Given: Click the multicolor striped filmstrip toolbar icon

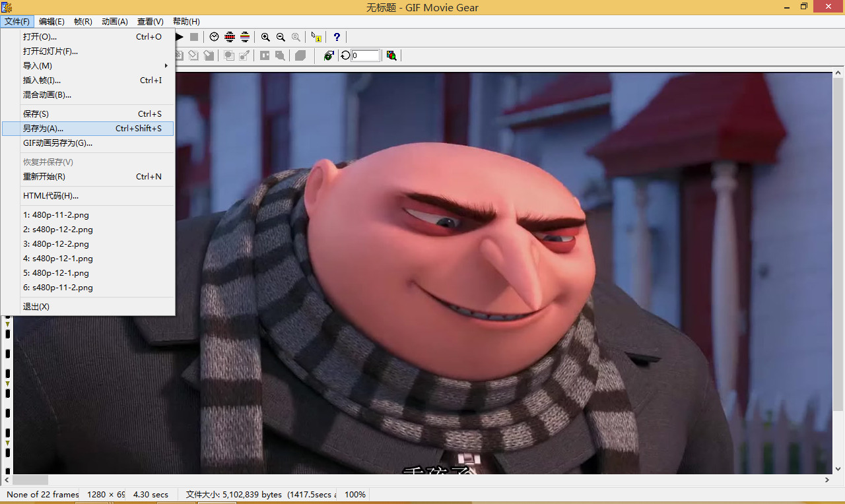Looking at the screenshot, I should click(245, 37).
